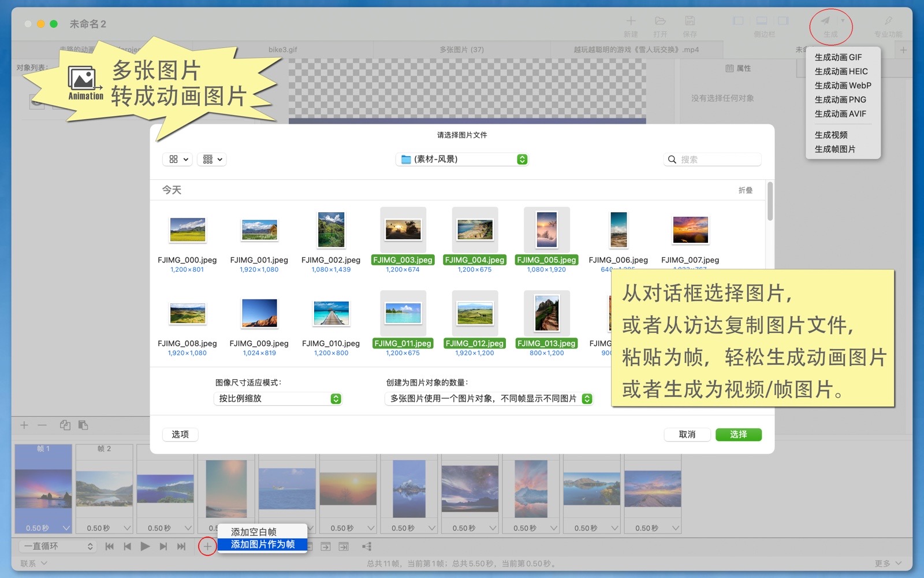Select the FJIMG_007.jpeg thumbnail
924x578 pixels.
pyautogui.click(x=690, y=230)
